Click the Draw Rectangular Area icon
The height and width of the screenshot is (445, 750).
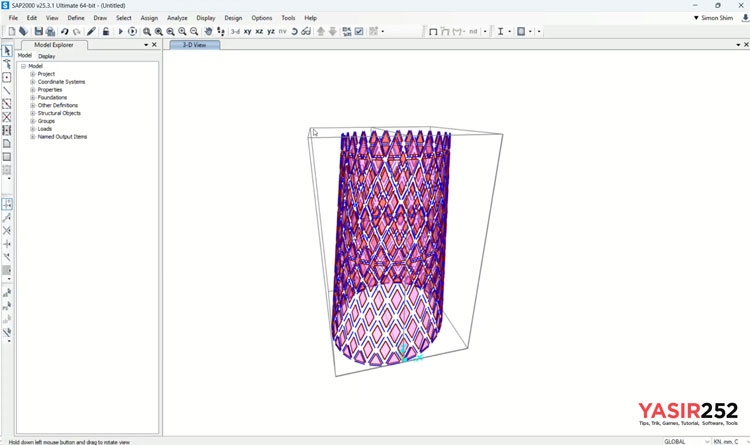7,156
